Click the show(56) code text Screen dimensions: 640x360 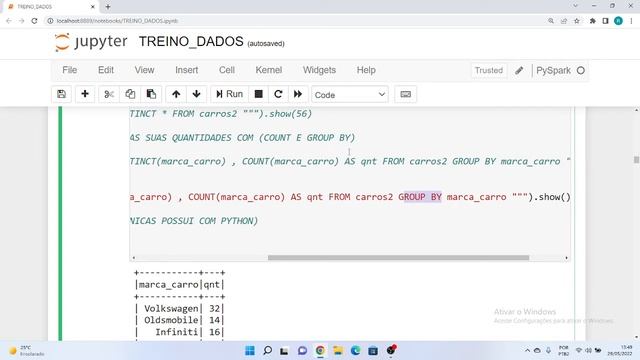click(x=291, y=114)
